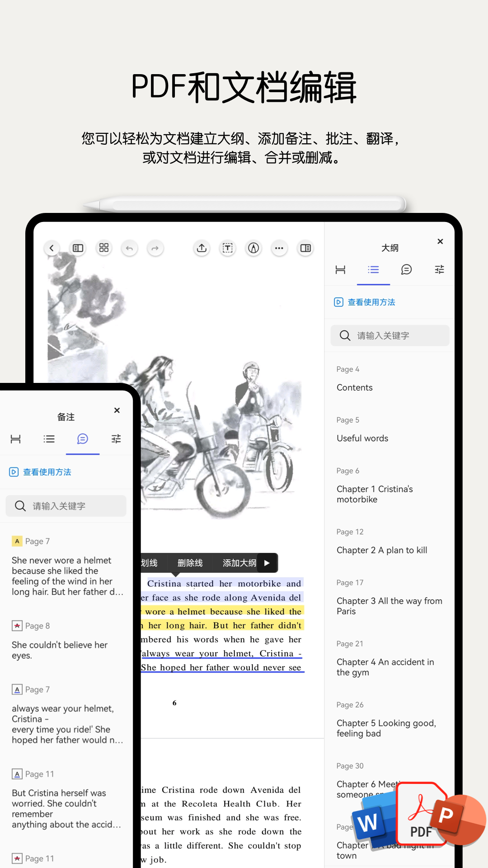This screenshot has height=868, width=488.
Task: Click the redo arrow icon
Action: [155, 248]
